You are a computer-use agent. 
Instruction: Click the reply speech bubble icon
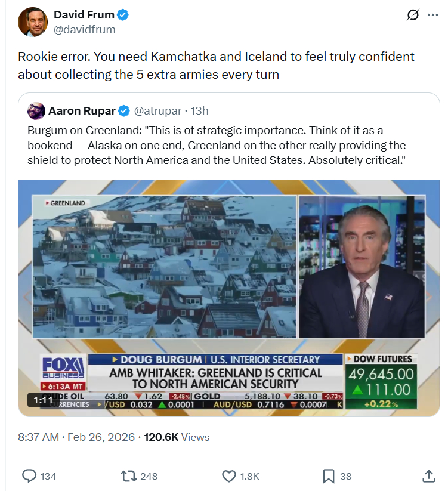tap(30, 475)
